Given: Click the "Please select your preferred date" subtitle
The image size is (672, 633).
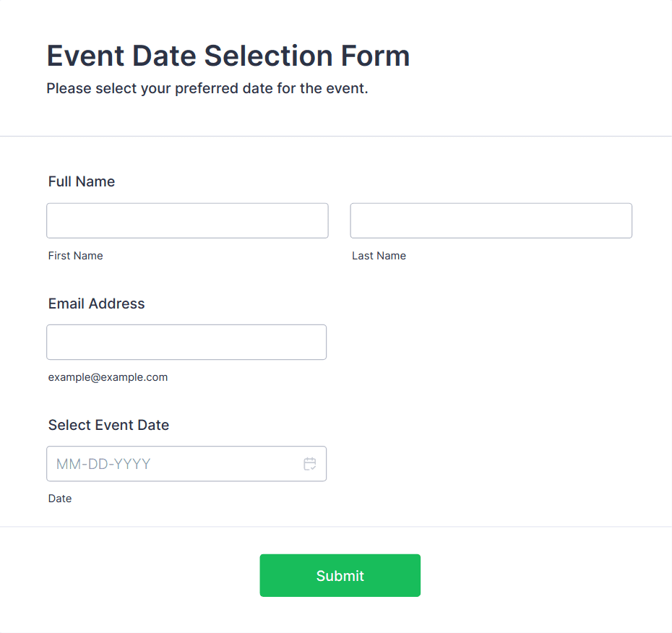Looking at the screenshot, I should (207, 89).
